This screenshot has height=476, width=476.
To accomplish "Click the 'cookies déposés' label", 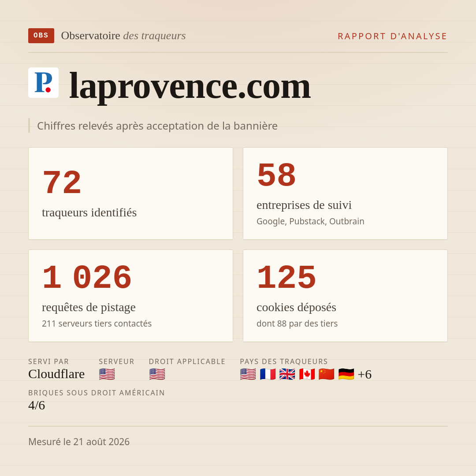I will point(296,307).
